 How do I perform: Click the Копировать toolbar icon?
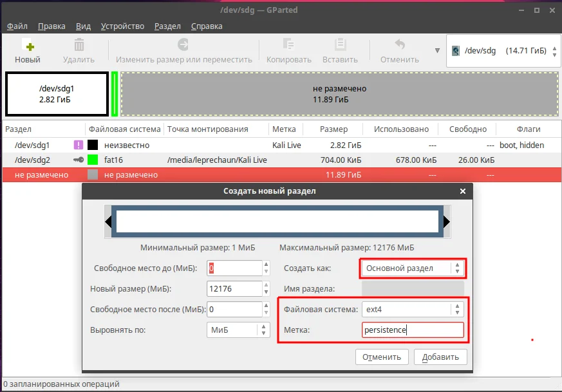(x=288, y=44)
